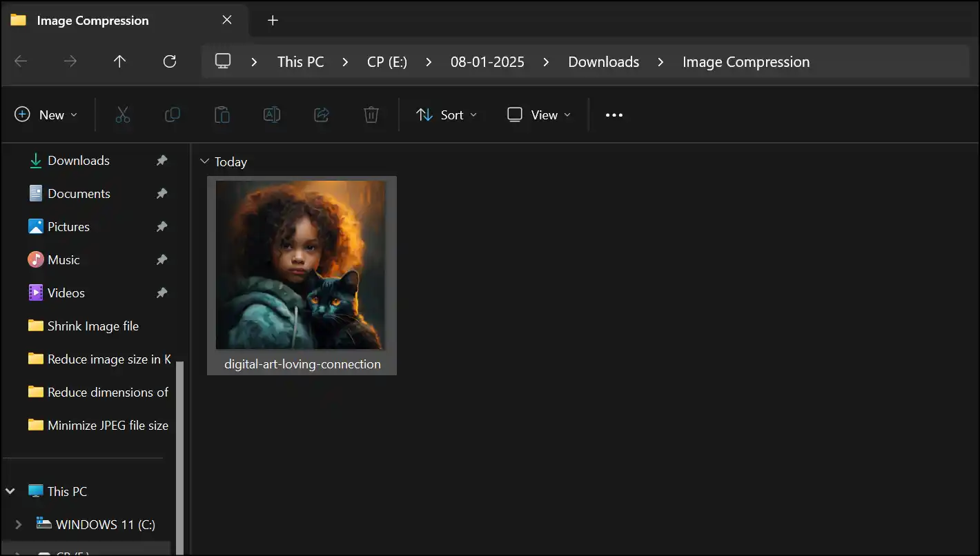
Task: Click the Rename icon in toolbar
Action: coord(272,115)
